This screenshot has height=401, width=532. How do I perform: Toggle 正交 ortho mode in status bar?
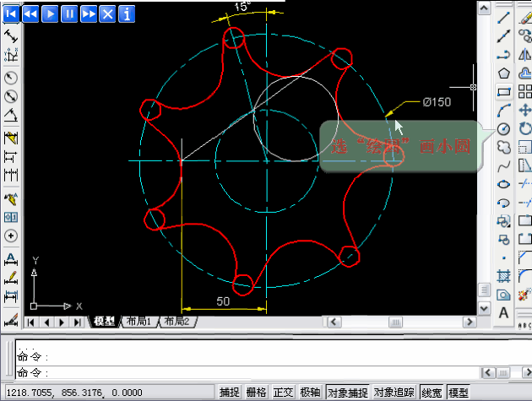284,393
